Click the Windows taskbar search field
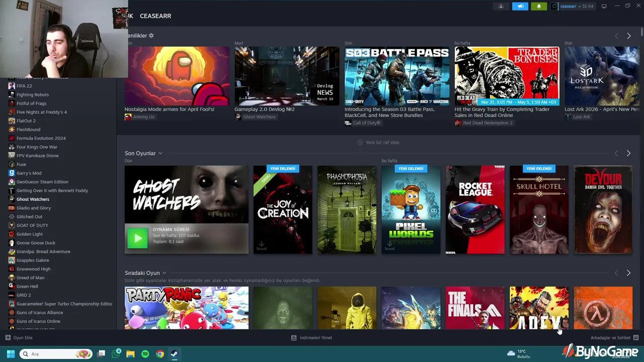Viewport: 644px width, 362px height. pyautogui.click(x=56, y=354)
